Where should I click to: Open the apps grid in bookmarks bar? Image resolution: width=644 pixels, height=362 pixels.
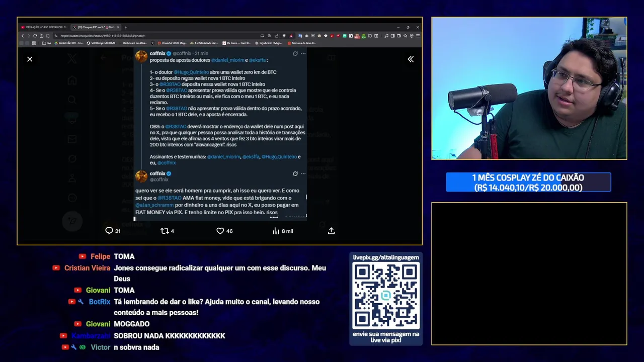tap(34, 43)
